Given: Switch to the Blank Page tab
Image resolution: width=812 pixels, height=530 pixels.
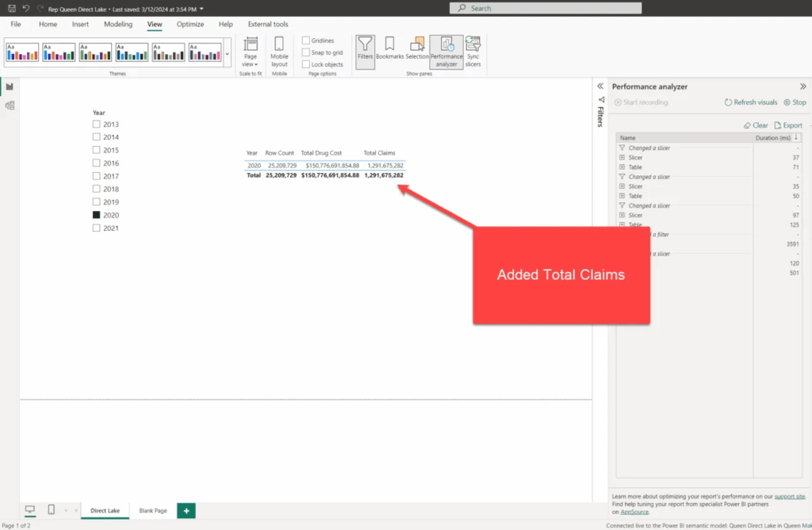Looking at the screenshot, I should click(153, 511).
